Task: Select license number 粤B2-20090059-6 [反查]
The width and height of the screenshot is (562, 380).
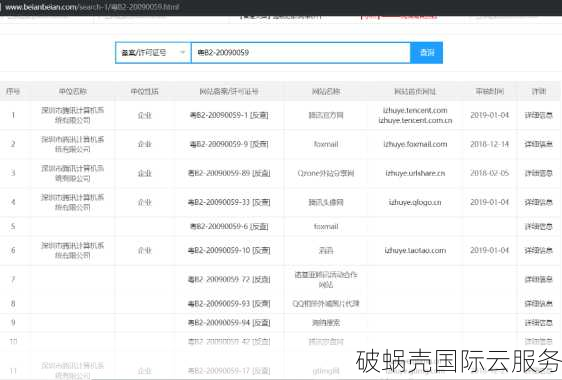Action: click(229, 226)
